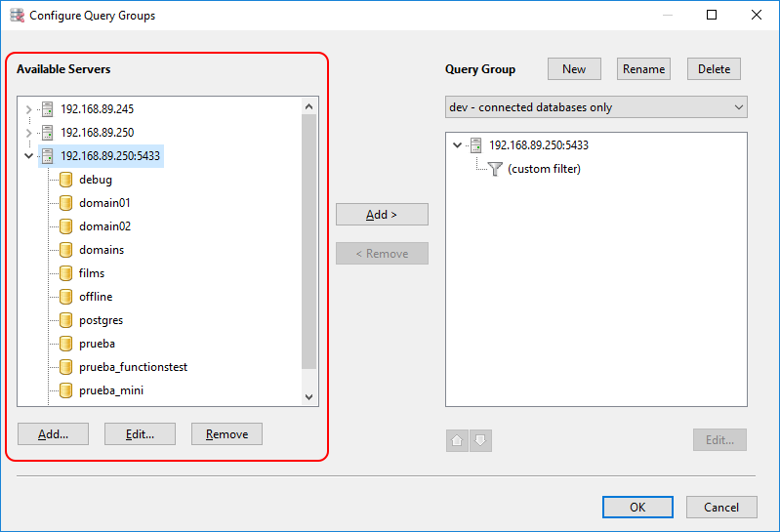Select the debug database
This screenshot has width=780, height=532.
(96, 180)
